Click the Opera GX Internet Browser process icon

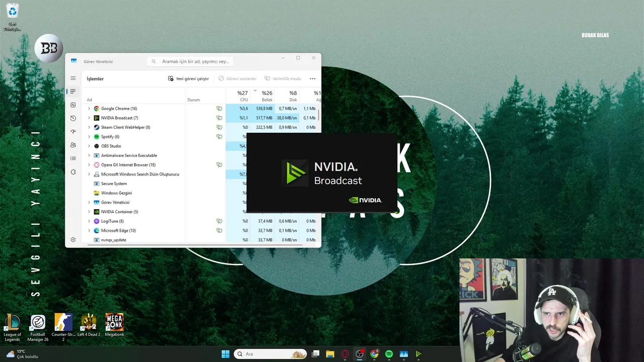(97, 165)
